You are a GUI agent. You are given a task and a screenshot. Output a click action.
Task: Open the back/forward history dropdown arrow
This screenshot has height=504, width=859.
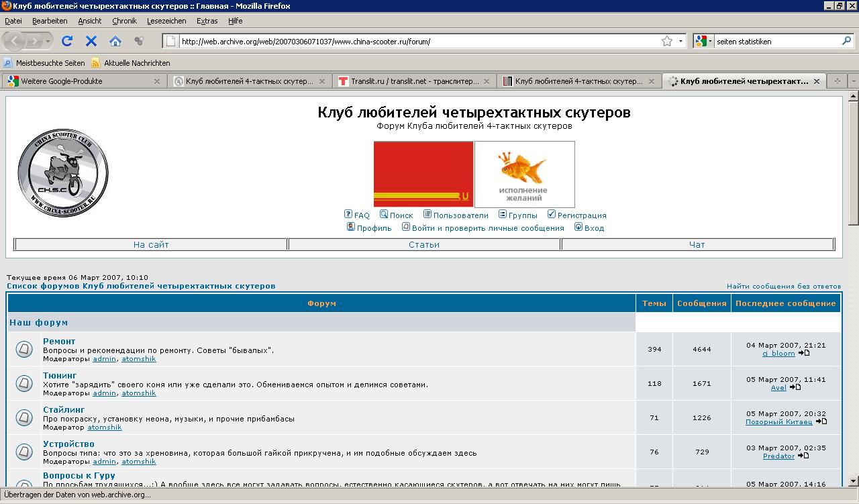(x=48, y=41)
